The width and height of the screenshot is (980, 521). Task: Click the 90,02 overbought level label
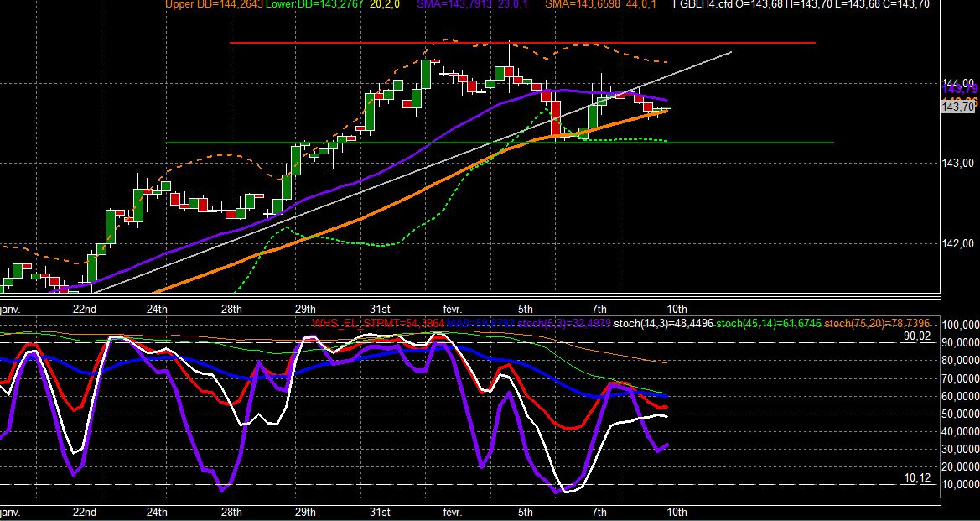[x=917, y=336]
